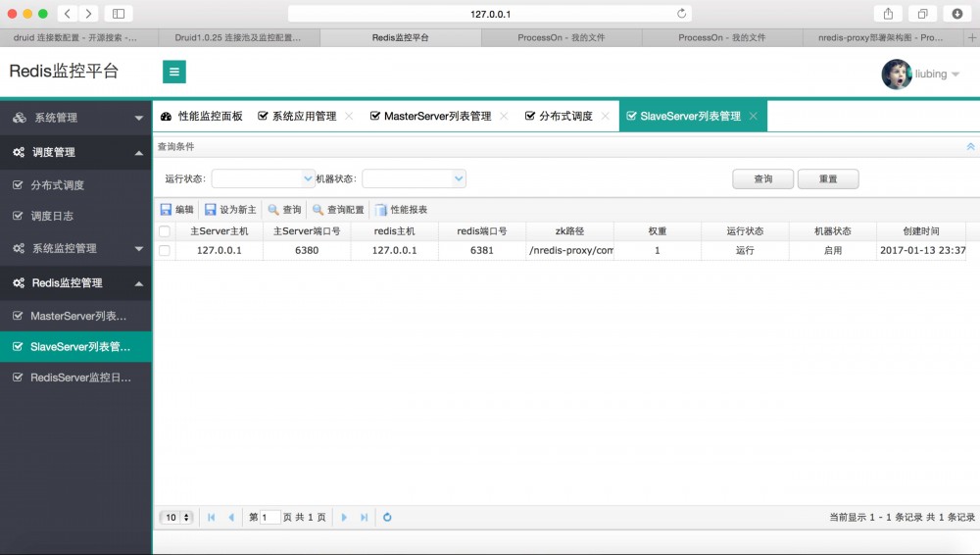Click the liubing user avatar

897,74
